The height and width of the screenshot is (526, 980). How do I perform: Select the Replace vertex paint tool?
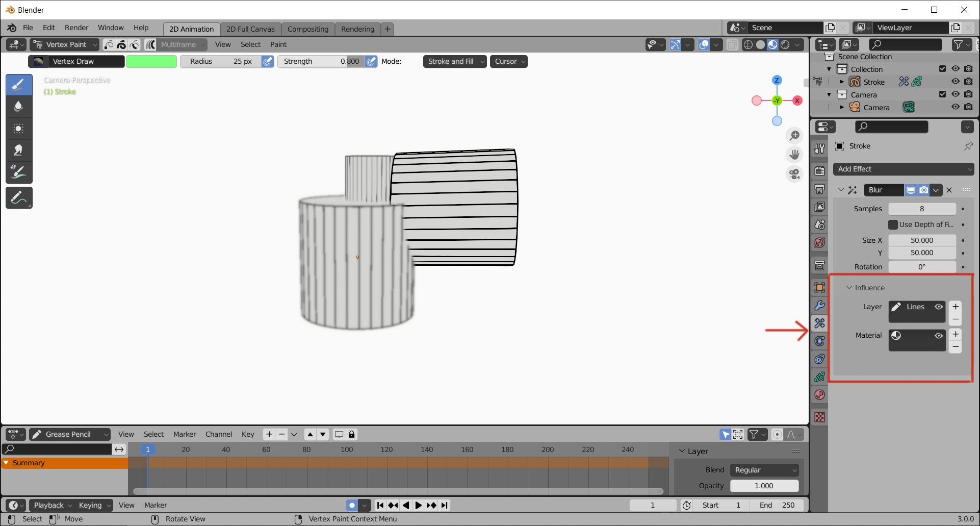click(x=19, y=172)
